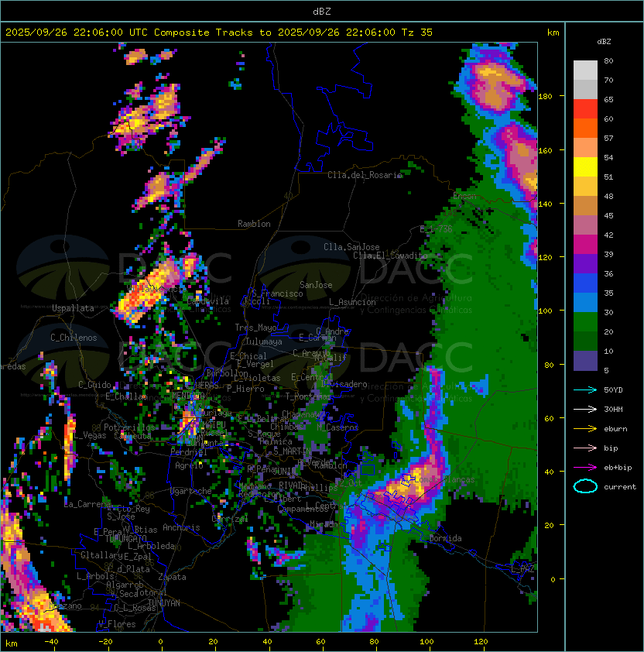The width and height of the screenshot is (644, 652).
Task: Click the 'Clla.del_Rosario' map label
Action: coord(365,175)
